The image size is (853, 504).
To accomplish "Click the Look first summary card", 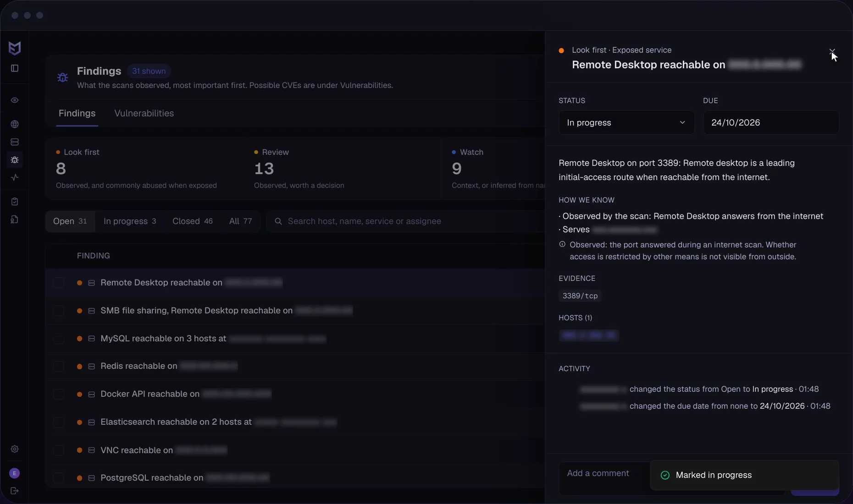I will 144,169.
